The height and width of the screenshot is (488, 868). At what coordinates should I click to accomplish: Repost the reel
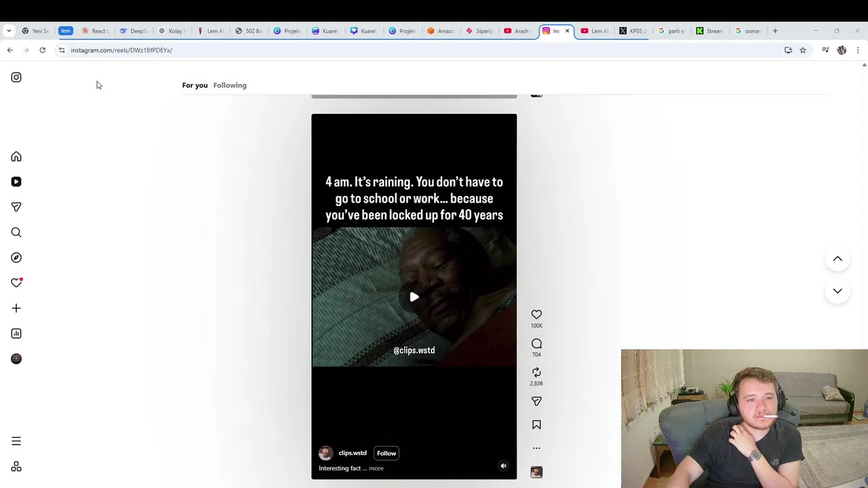[536, 372]
